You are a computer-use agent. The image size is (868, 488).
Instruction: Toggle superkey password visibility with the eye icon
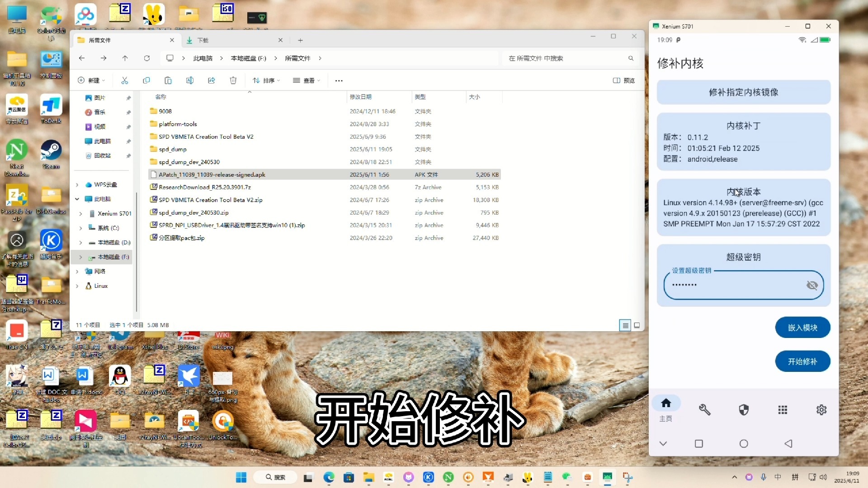coord(812,285)
